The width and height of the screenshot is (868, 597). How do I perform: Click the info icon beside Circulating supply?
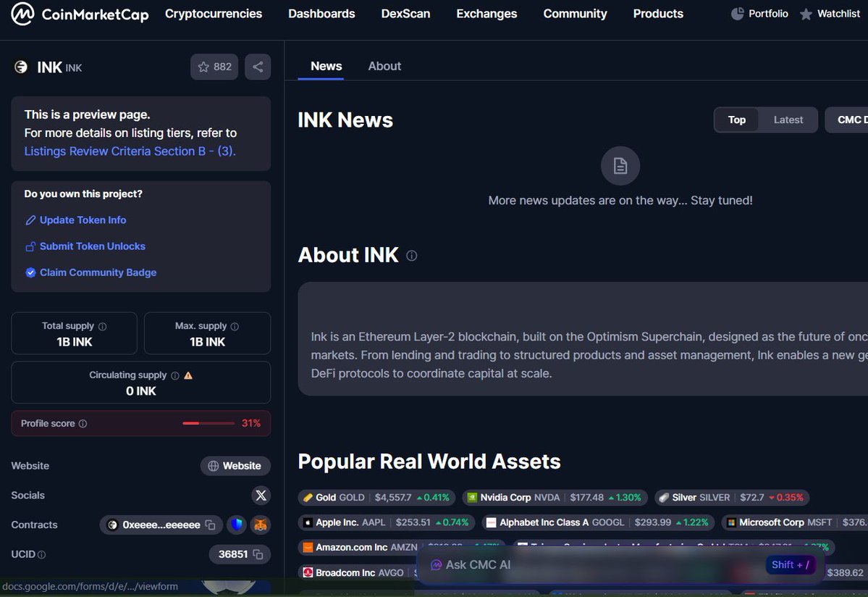coord(175,375)
